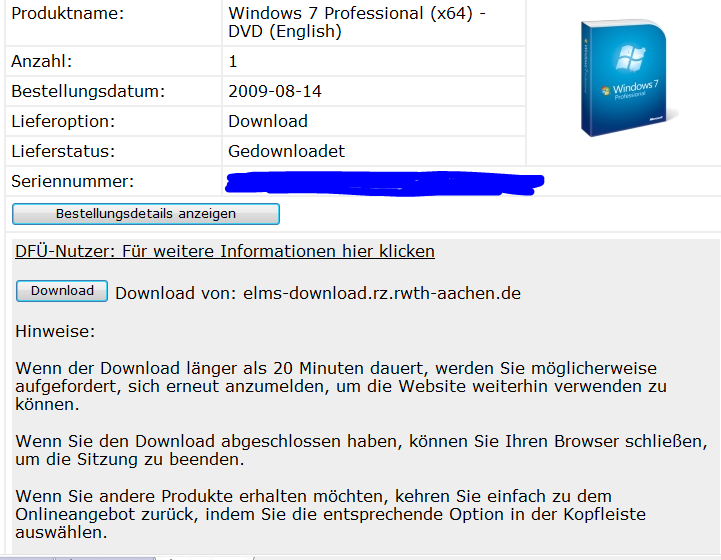The image size is (721, 560).
Task: Click the Windows 7 Professional box image
Action: pyautogui.click(x=625, y=80)
